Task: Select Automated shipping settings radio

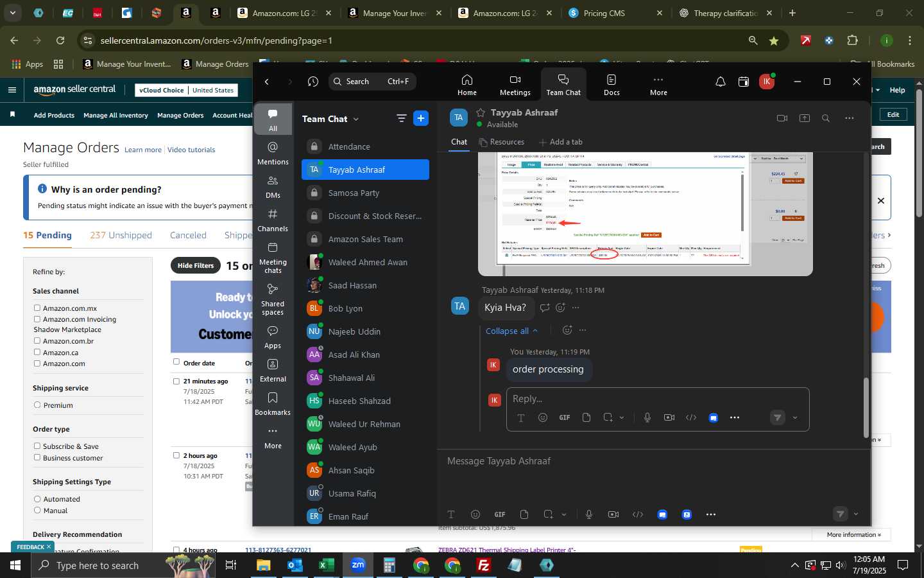Action: (37, 499)
